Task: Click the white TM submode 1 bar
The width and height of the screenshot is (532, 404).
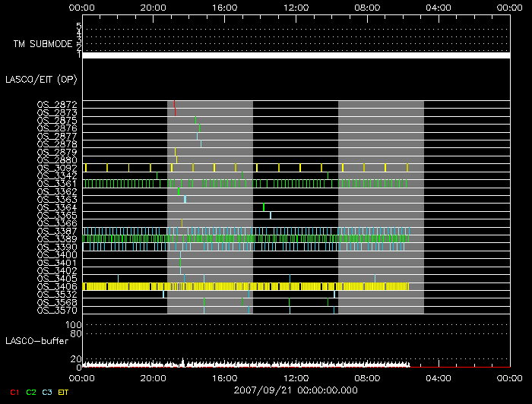Action: (296, 55)
